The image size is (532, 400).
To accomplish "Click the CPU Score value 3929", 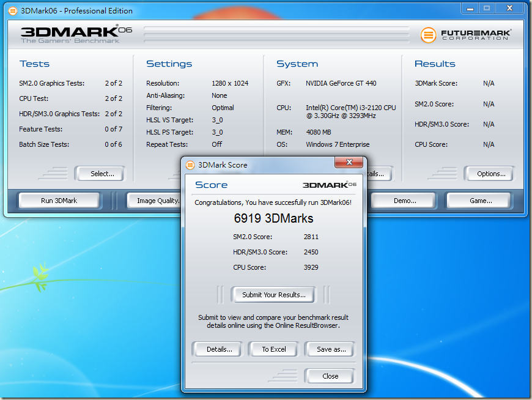I will click(x=311, y=267).
